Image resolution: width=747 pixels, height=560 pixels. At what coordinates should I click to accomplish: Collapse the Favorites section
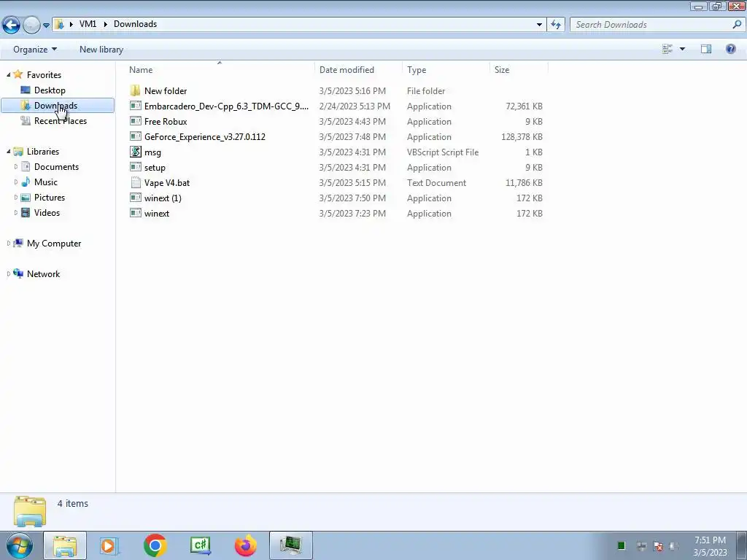(x=9, y=75)
